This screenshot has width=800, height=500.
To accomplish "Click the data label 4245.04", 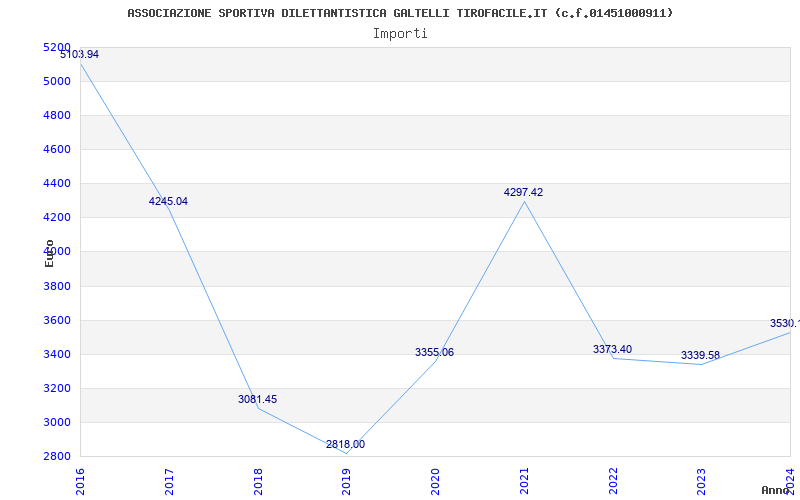I will coord(168,202).
